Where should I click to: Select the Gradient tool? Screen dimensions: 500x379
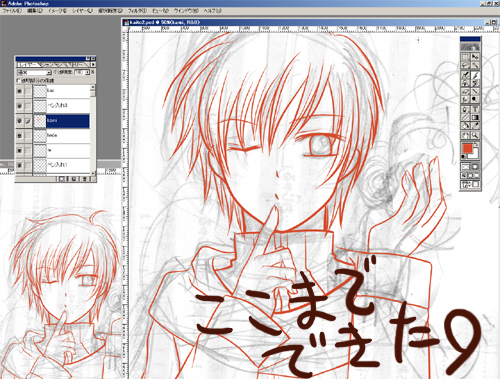coord(475,117)
